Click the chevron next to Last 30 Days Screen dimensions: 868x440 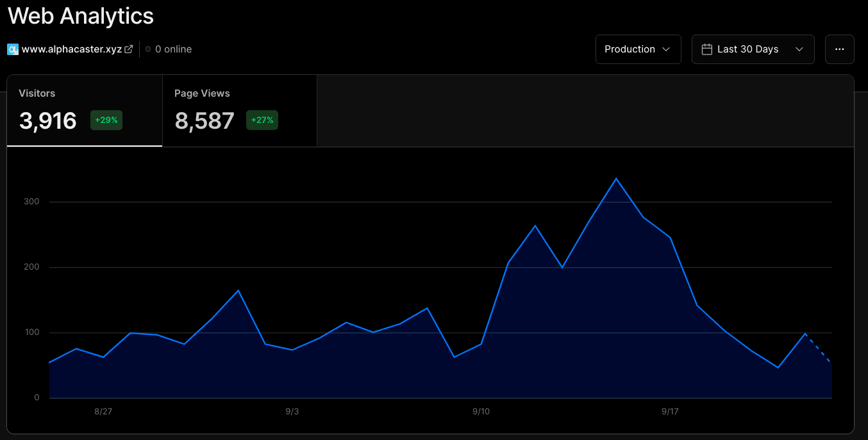pos(799,49)
